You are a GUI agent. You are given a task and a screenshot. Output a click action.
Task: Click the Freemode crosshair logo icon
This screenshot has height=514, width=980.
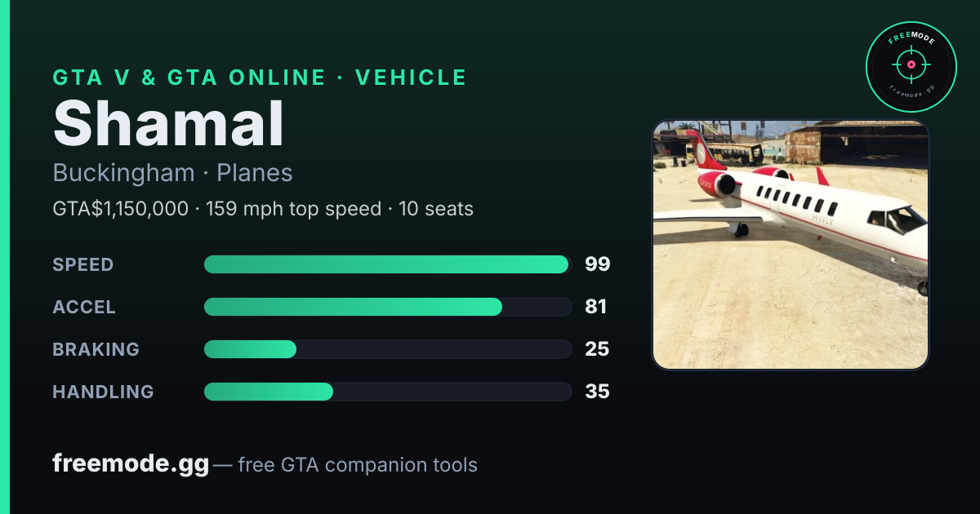coord(911,67)
